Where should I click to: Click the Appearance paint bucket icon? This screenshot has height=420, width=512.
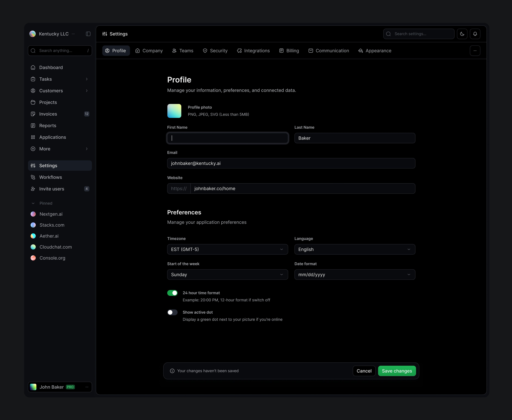pyautogui.click(x=361, y=51)
